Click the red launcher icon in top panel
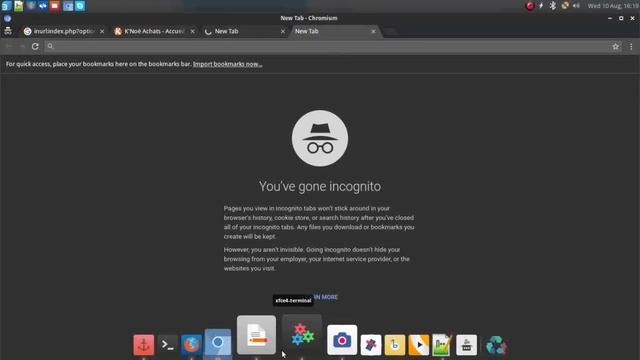The height and width of the screenshot is (360, 640). pos(55,6)
